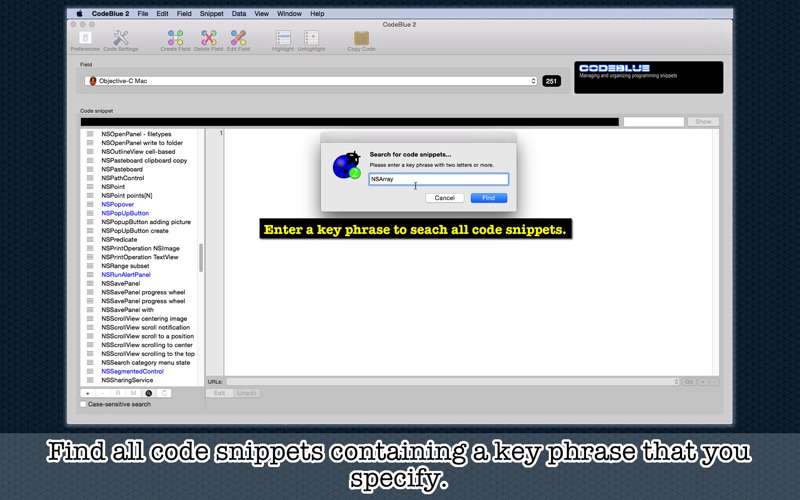Open the Apple menu

80,14
